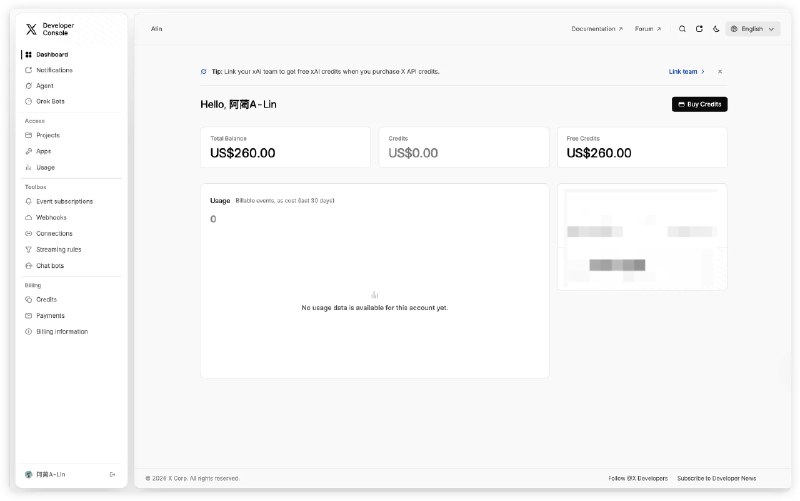Click the Credits US$0.00 card
Screen dimensions: 800x501
click(x=464, y=147)
